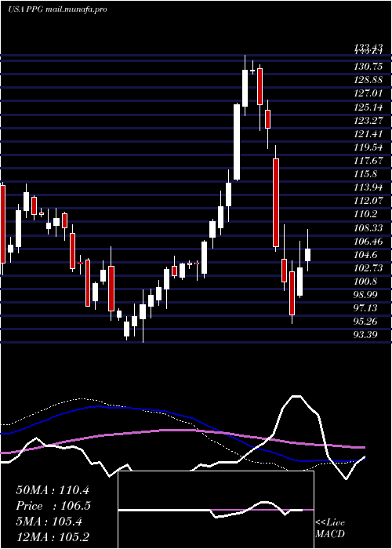Click the 127.01 price axis label

click(368, 94)
